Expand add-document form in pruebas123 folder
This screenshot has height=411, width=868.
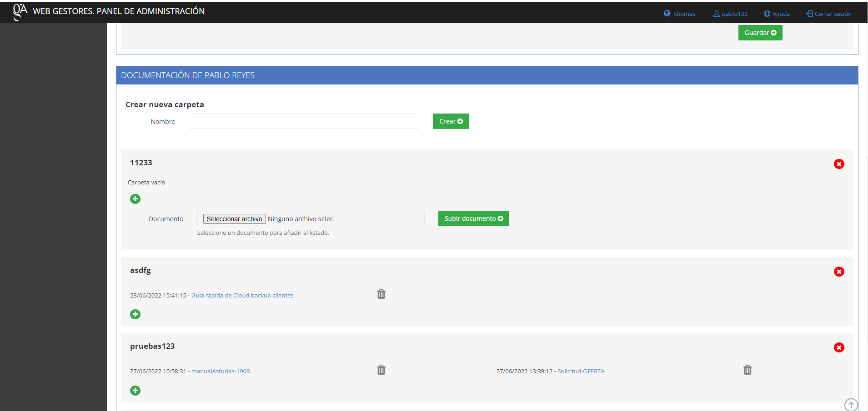[x=135, y=391]
